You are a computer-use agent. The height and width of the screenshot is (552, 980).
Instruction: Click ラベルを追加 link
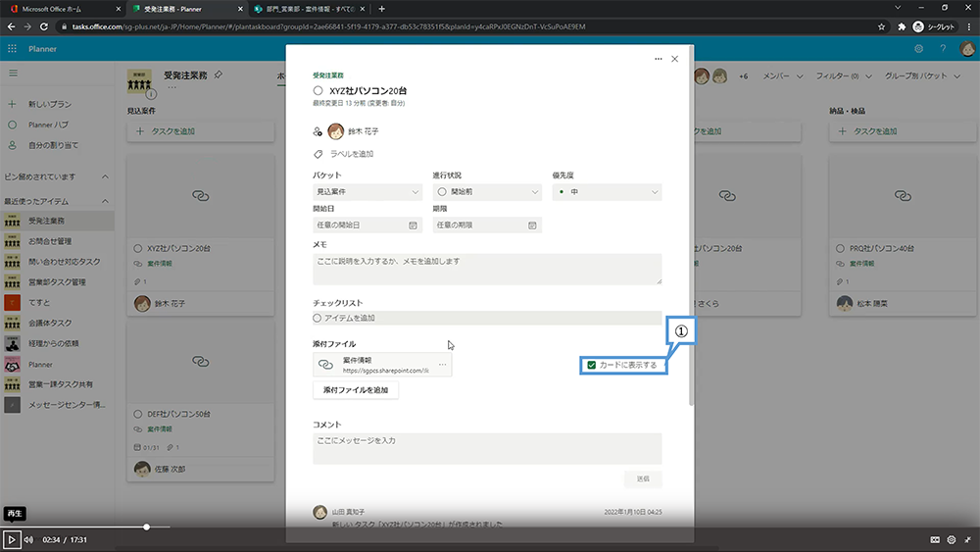point(352,154)
